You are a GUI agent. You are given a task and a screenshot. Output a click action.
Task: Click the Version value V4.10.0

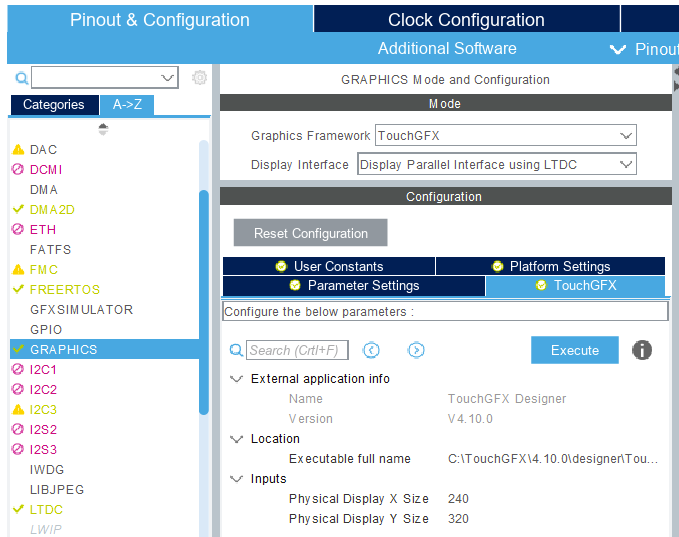coord(470,419)
